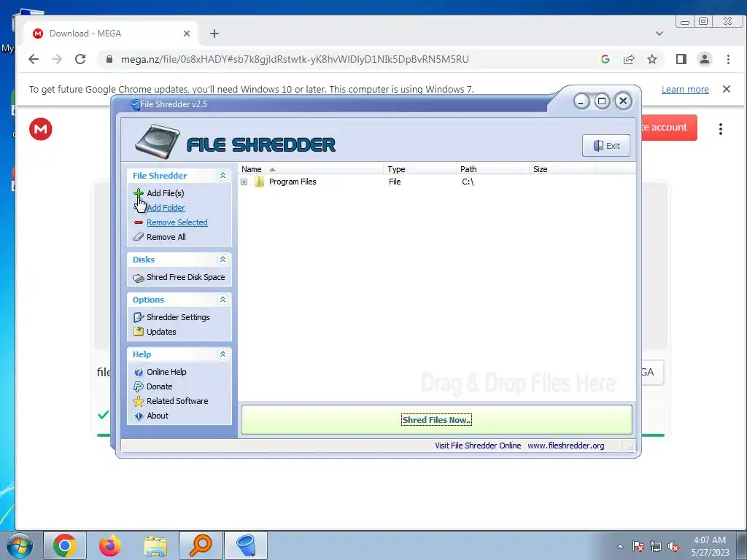Image resolution: width=747 pixels, height=560 pixels.
Task: Click the Add Folder link
Action: [x=166, y=208]
